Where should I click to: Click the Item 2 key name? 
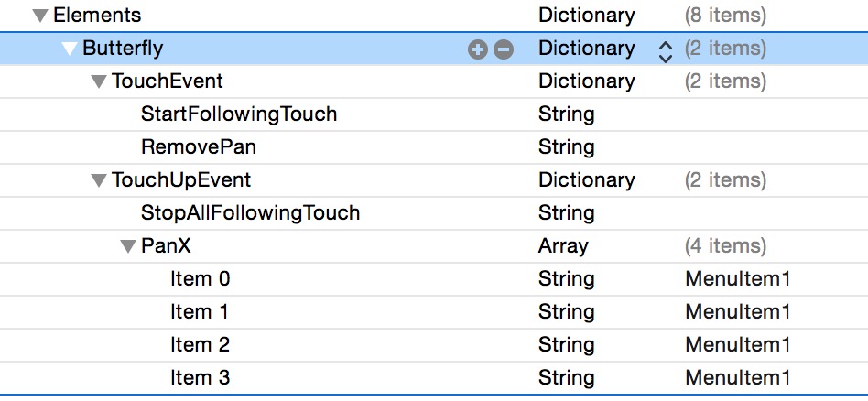200,345
